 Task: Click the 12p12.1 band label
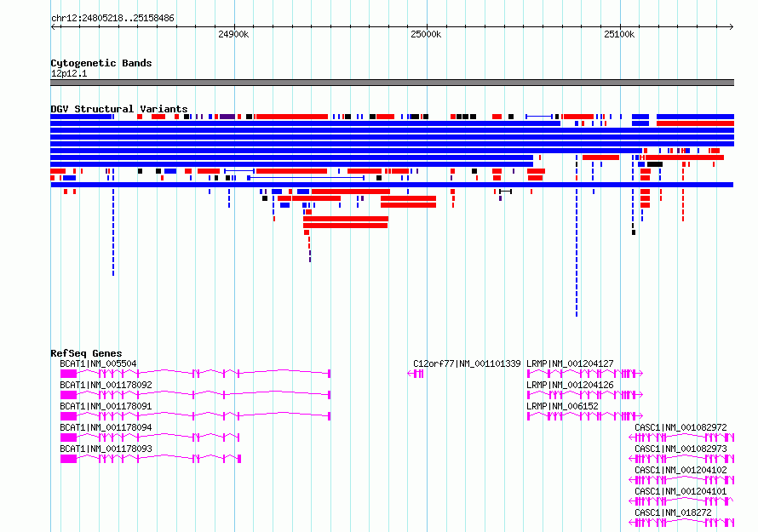pyautogui.click(x=69, y=73)
